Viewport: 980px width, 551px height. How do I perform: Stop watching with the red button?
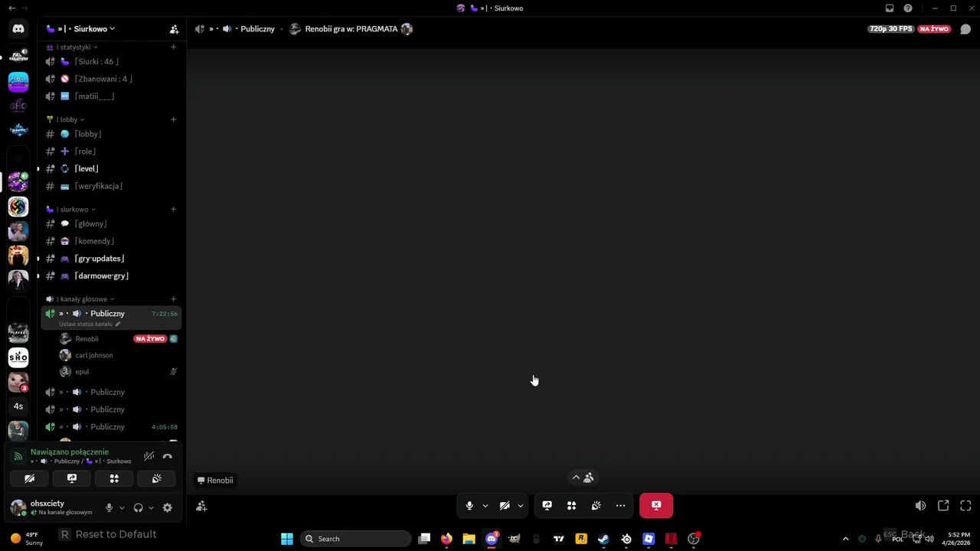pyautogui.click(x=656, y=506)
